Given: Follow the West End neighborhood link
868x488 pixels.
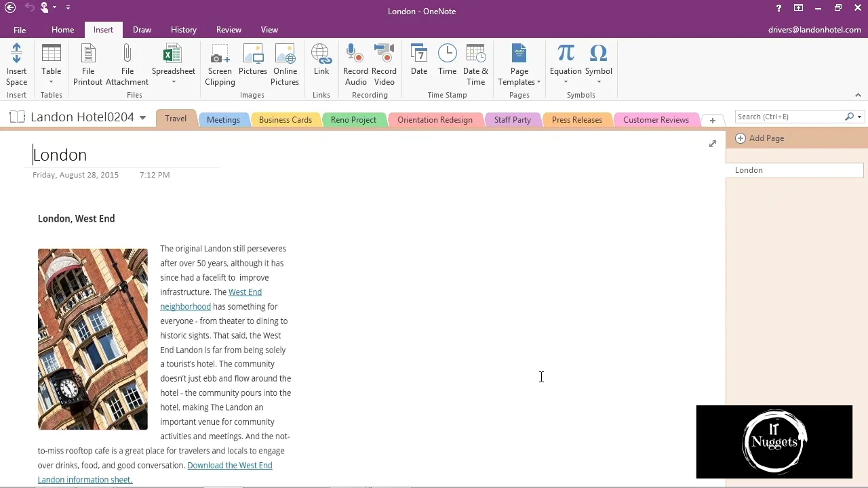Looking at the screenshot, I should tap(211, 299).
